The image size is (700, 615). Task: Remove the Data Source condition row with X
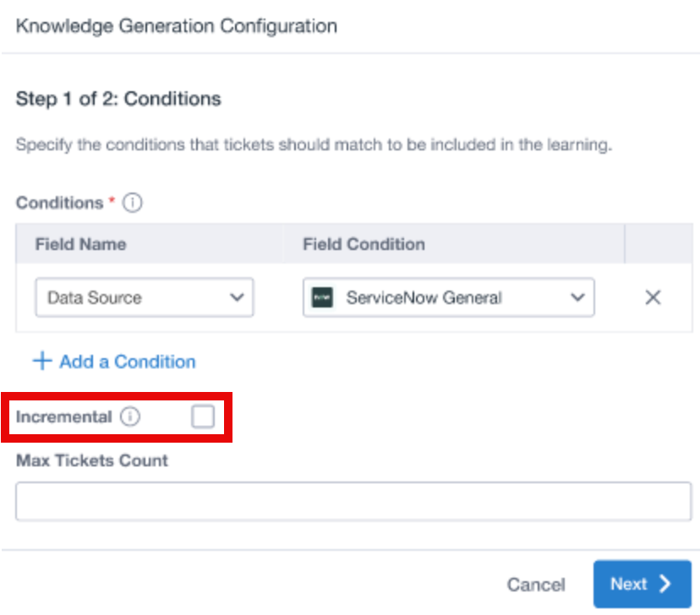653,297
